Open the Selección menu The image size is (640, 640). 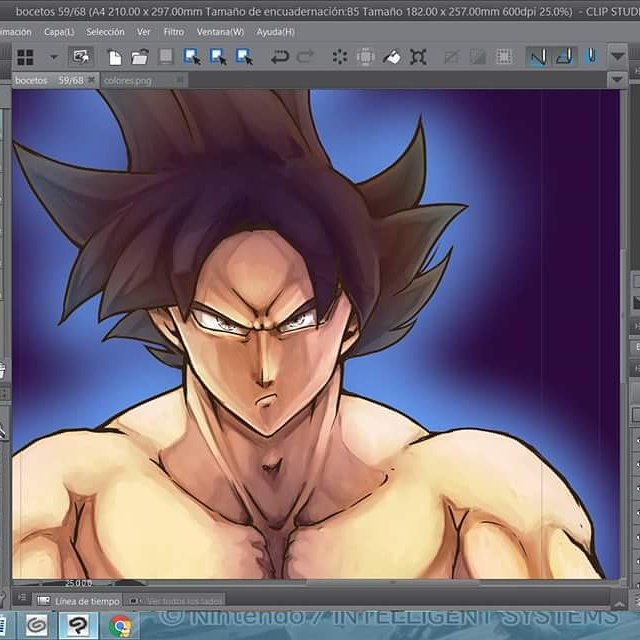point(105,32)
